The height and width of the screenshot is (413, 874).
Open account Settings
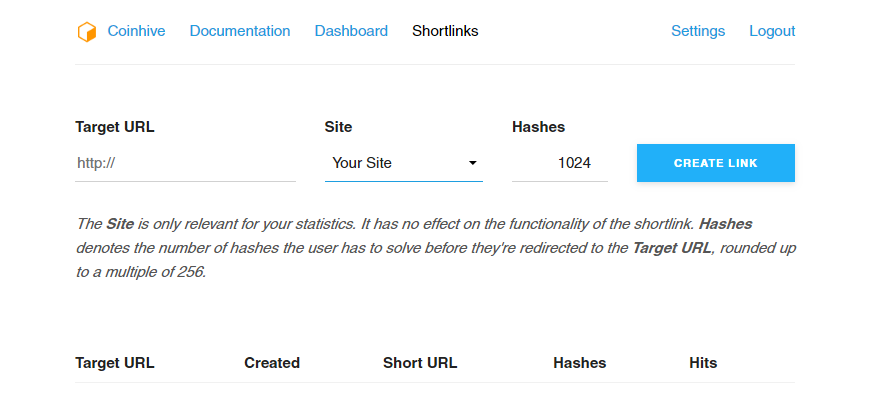[x=698, y=31]
